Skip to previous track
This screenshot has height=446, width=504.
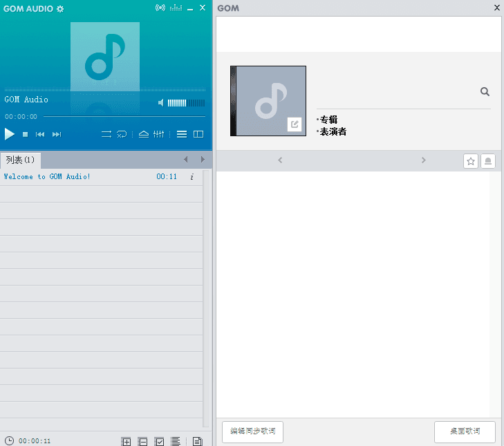coord(40,134)
